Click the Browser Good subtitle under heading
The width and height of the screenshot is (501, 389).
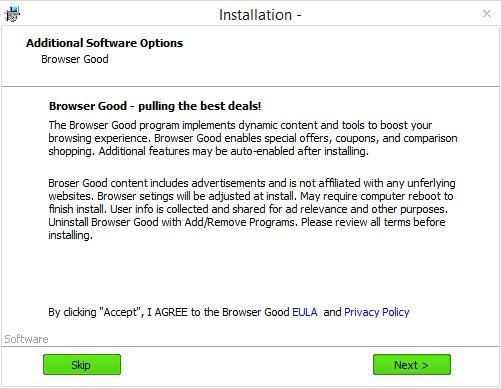tap(75, 59)
